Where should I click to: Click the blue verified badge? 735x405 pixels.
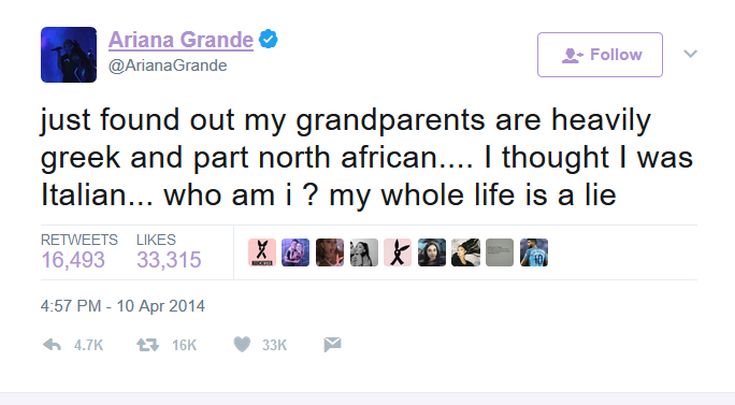pos(269,39)
